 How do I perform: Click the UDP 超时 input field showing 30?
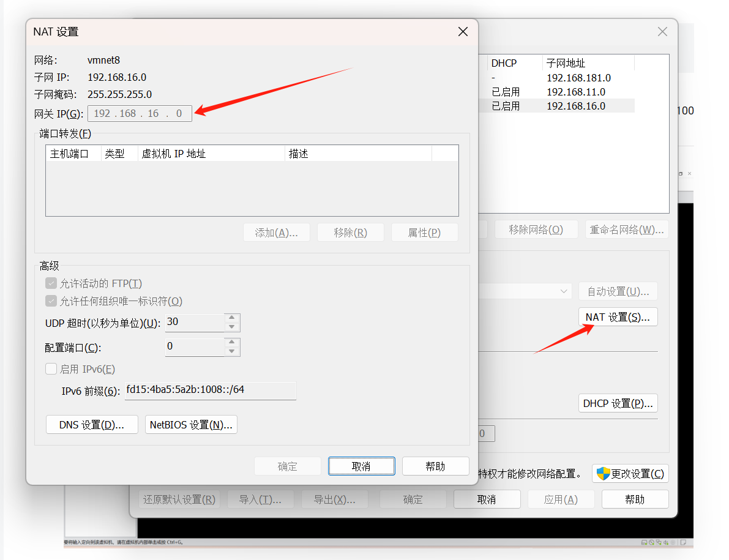(195, 323)
